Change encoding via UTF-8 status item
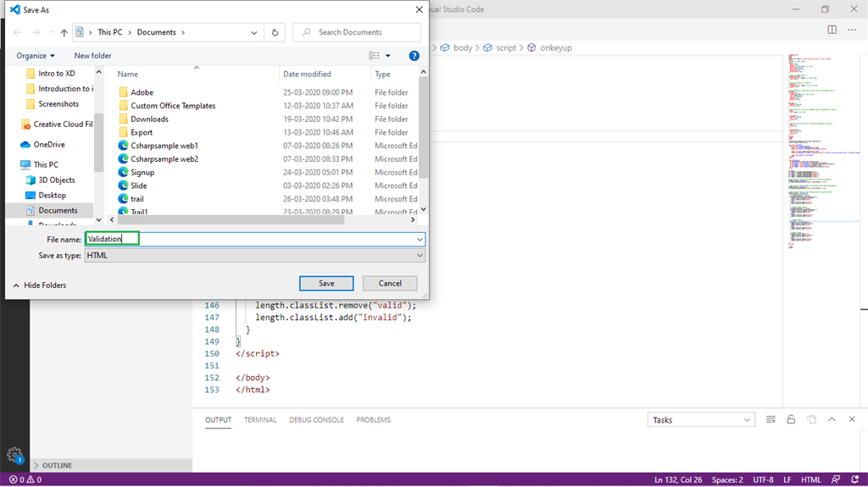Viewport: 868px width, 487px height. (x=763, y=480)
